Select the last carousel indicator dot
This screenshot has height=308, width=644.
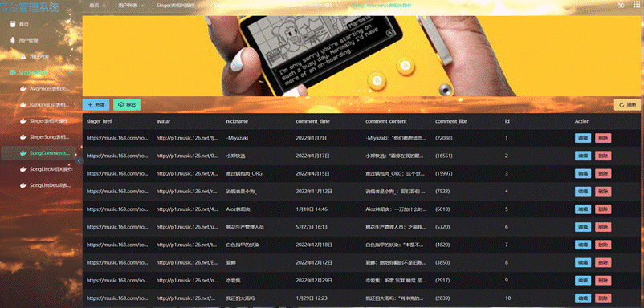coord(369,91)
